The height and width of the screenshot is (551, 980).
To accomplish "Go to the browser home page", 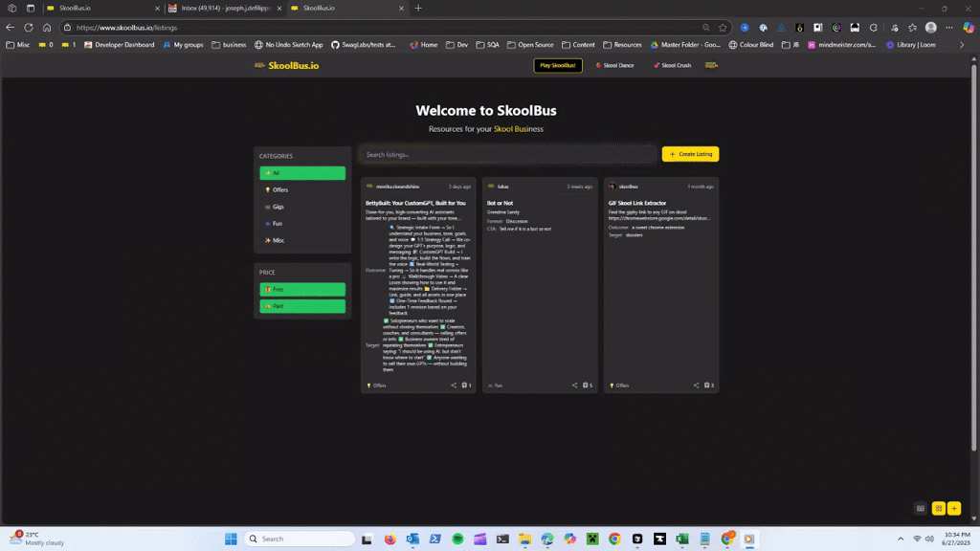I will (47, 28).
